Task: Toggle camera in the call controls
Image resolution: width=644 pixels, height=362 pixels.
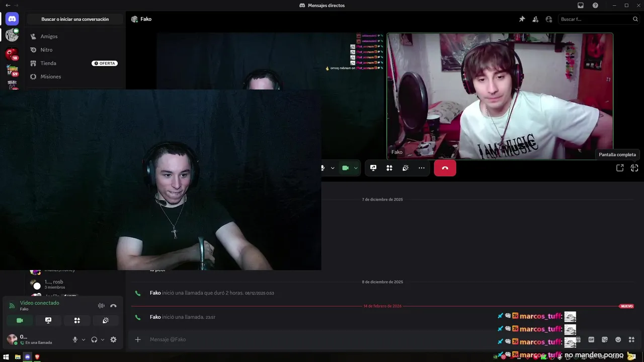Action: [x=345, y=168]
